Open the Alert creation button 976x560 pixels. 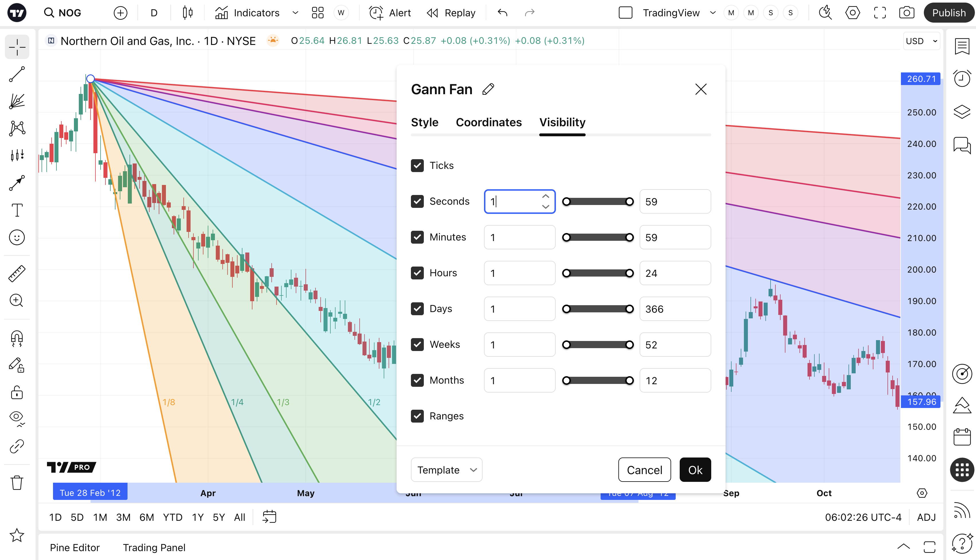[390, 13]
